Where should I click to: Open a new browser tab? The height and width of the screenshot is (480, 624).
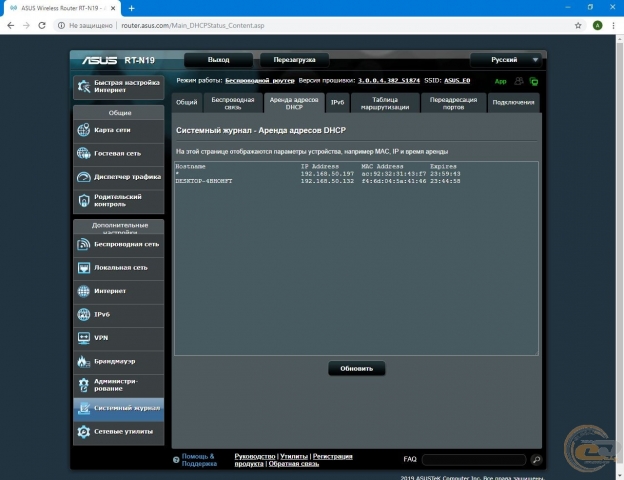pos(131,8)
